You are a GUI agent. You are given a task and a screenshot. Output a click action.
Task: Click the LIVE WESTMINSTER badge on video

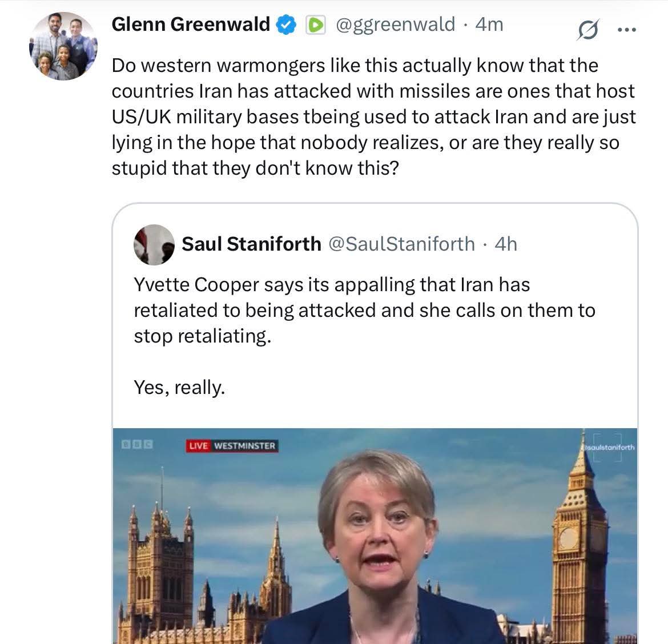tap(232, 445)
